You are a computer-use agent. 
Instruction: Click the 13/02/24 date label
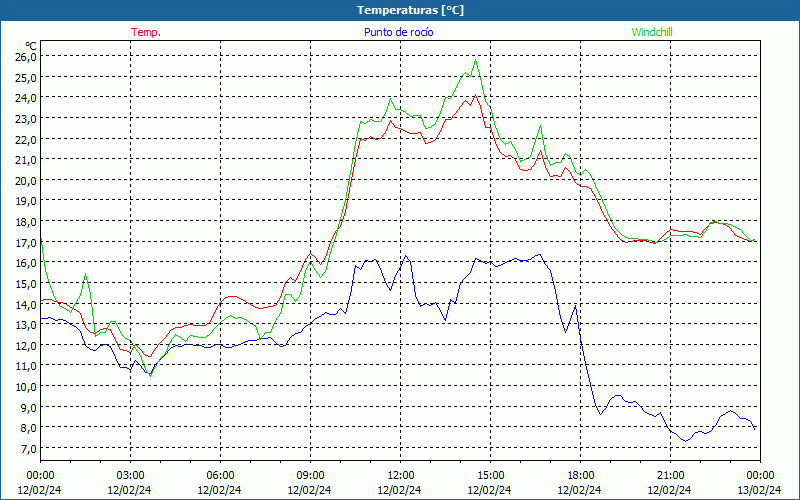(759, 490)
